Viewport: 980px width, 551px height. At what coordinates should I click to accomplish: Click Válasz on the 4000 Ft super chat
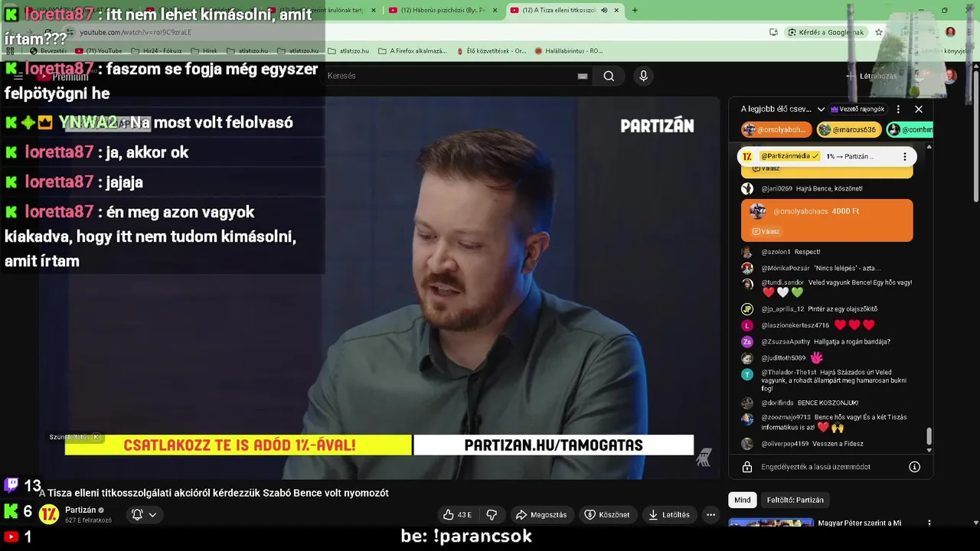pyautogui.click(x=766, y=231)
